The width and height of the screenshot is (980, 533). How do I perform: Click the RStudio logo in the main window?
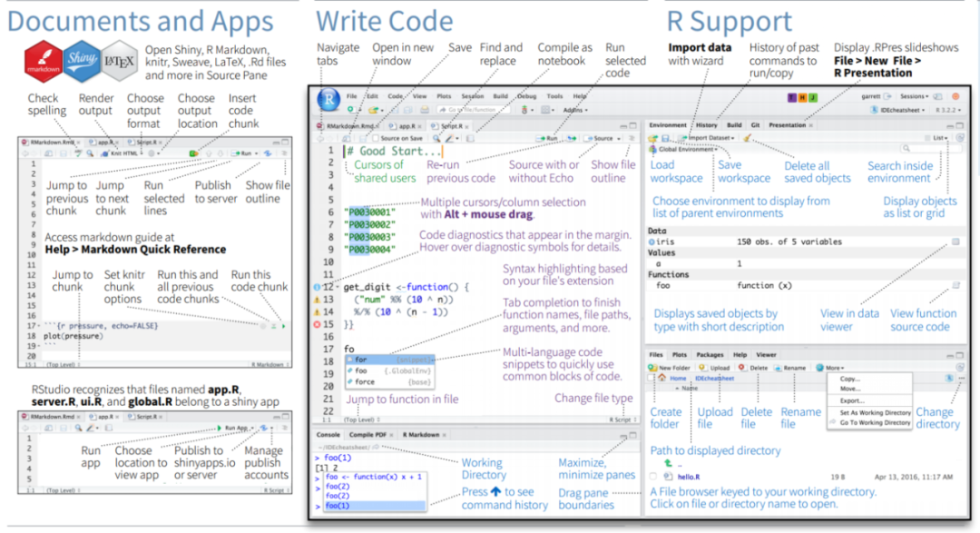328,100
